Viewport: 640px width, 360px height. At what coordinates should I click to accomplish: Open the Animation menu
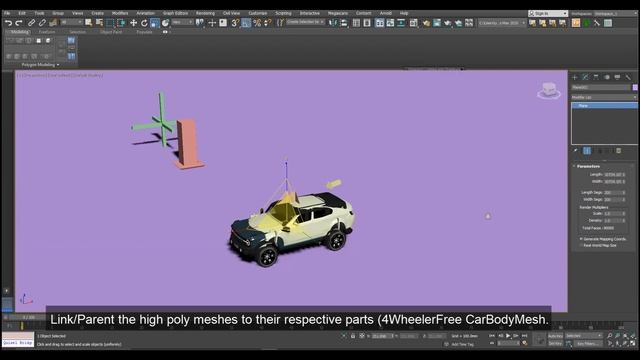[145, 13]
